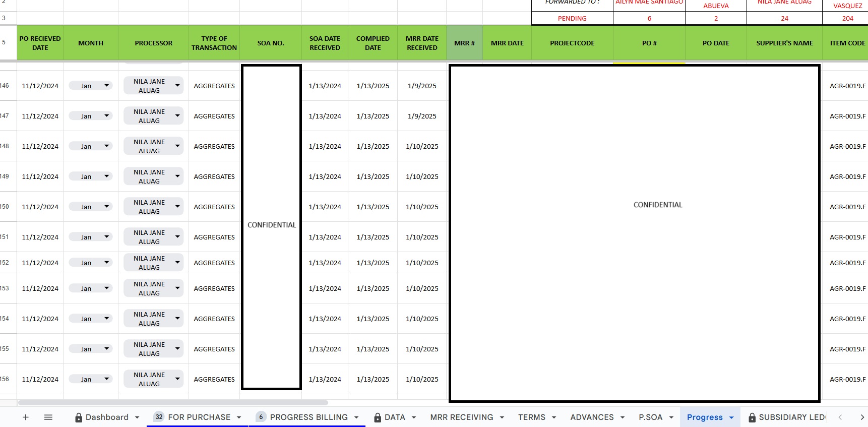
Task: Open the all sheets list icon
Action: tap(48, 417)
